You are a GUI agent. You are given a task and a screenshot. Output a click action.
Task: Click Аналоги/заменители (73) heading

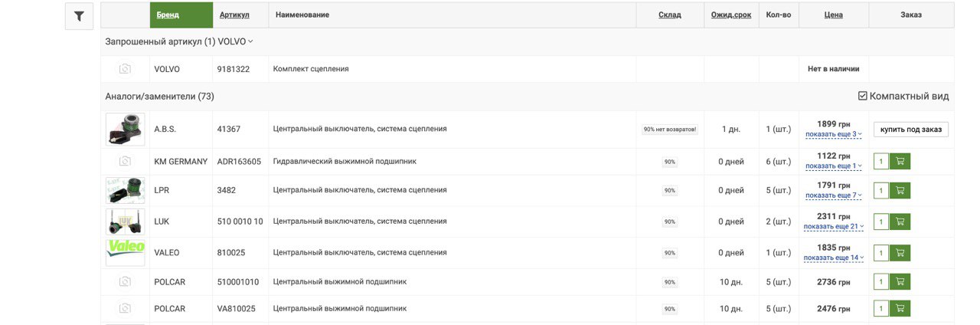tap(160, 97)
